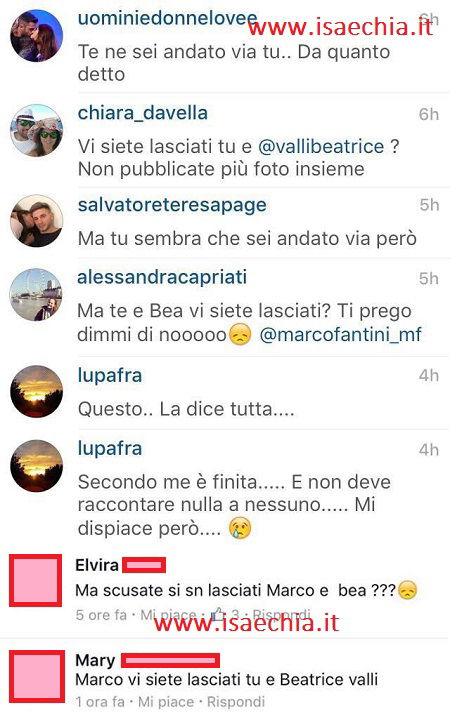Screen dimensions: 450x719
Task: Open Mary's name on her comment
Action: coord(95,661)
